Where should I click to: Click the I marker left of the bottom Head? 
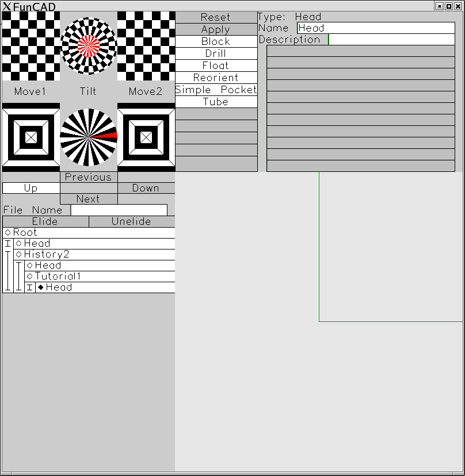point(30,287)
